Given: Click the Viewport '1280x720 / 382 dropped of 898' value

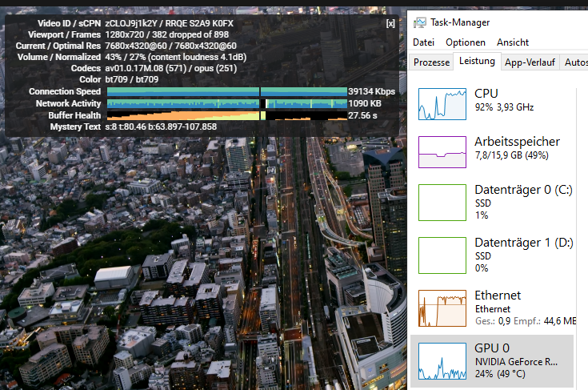Looking at the screenshot, I should [167, 35].
